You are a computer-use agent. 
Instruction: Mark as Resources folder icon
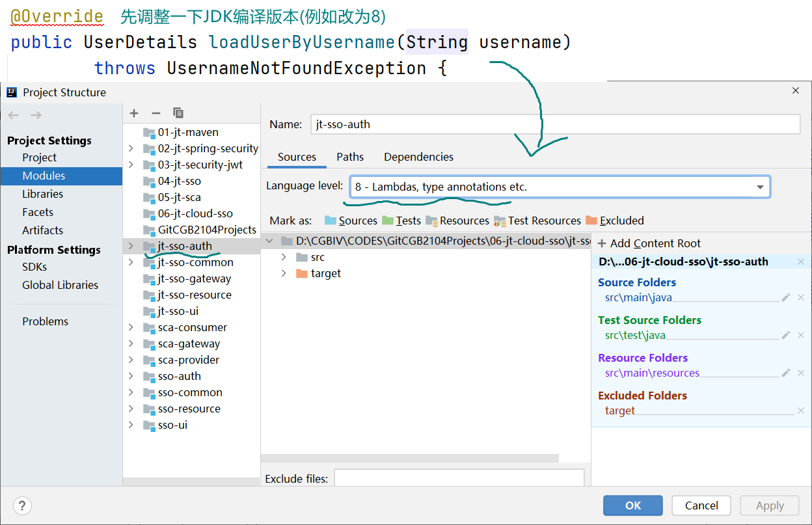pos(431,221)
